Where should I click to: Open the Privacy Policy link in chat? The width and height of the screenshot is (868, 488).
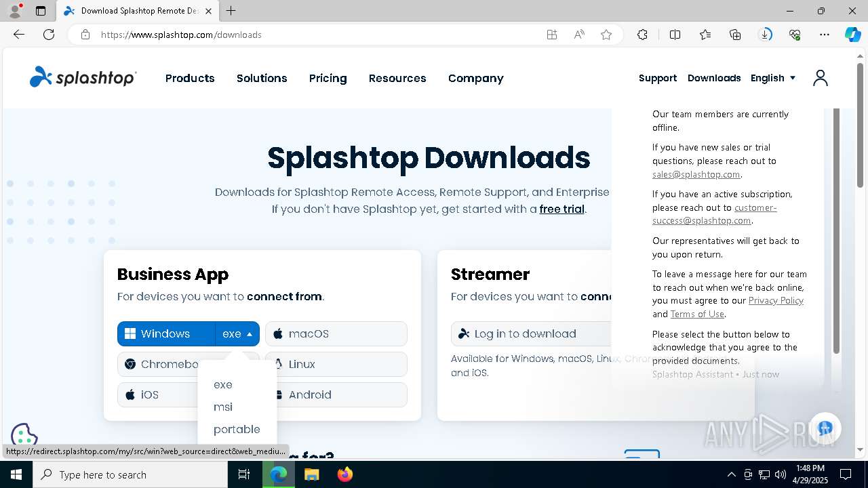776,300
